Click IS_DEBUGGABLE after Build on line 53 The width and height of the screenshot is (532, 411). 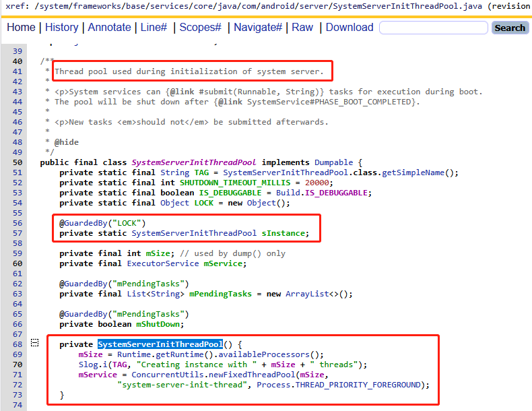pos(336,193)
